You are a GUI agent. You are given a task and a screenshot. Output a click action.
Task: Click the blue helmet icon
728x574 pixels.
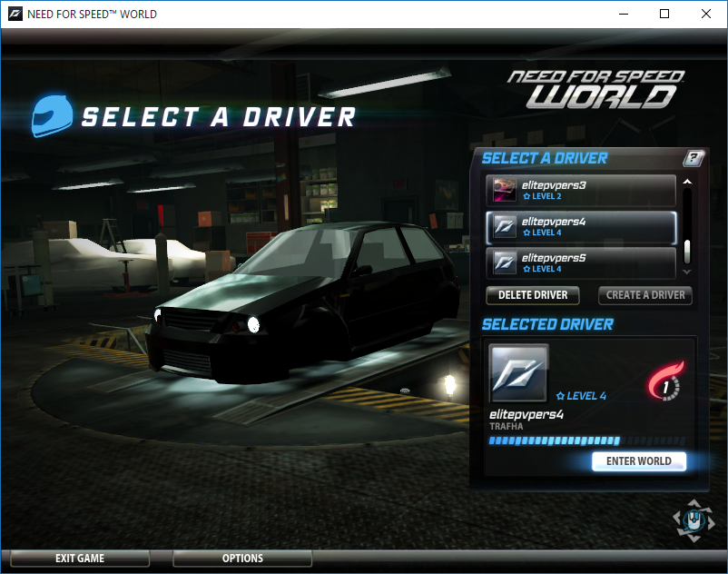pos(52,116)
